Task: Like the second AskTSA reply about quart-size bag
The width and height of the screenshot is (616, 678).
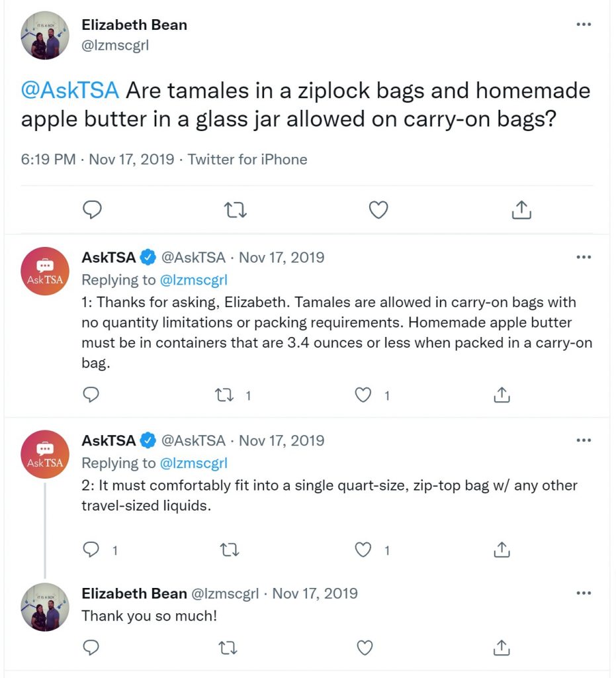Action: (363, 550)
